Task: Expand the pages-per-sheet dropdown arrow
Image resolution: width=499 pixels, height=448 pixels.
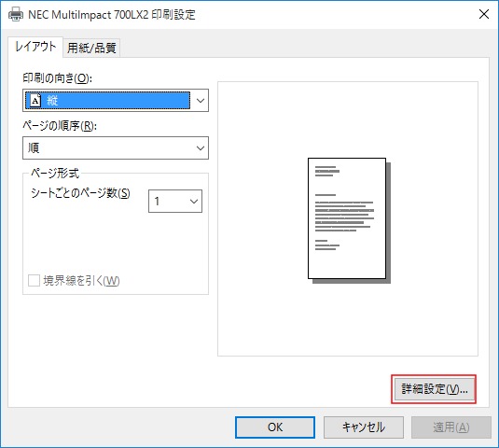Action: tap(194, 202)
